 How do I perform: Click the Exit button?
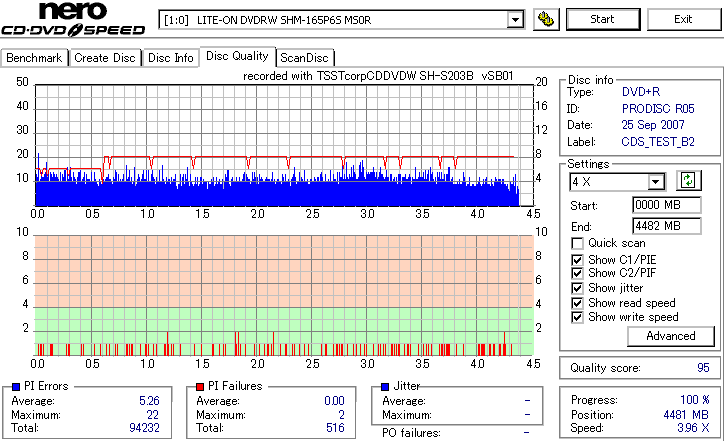[683, 19]
